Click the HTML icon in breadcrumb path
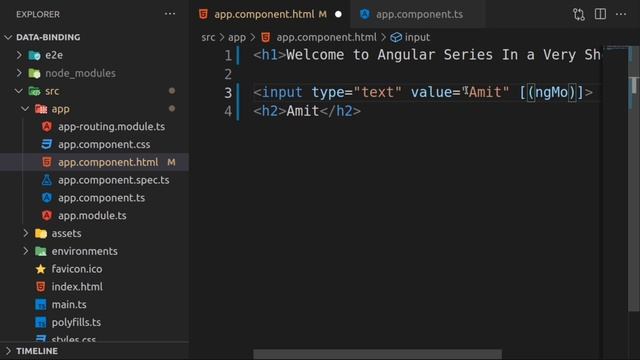This screenshot has height=360, width=640. tap(266, 38)
